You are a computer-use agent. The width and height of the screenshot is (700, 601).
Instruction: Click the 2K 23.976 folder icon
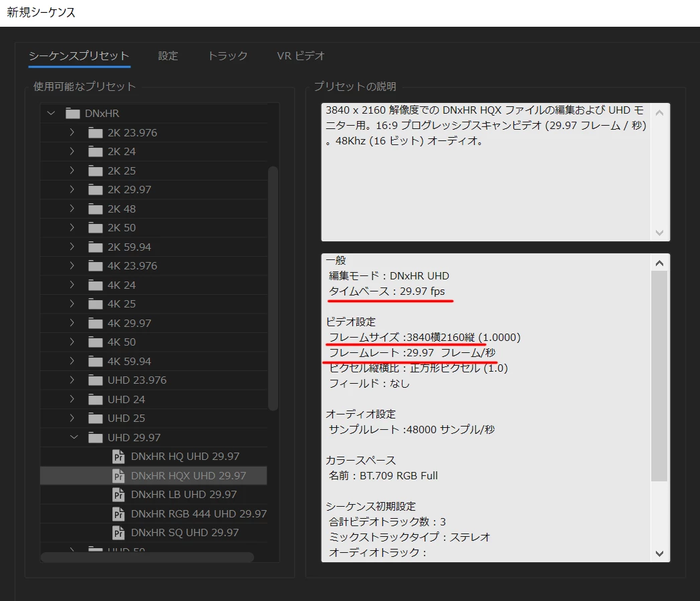pos(96,132)
